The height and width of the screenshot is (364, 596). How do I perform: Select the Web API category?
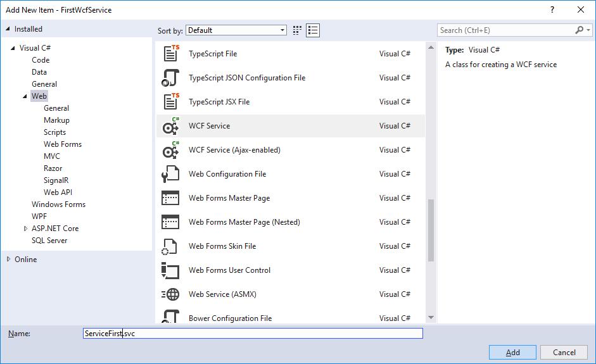58,192
